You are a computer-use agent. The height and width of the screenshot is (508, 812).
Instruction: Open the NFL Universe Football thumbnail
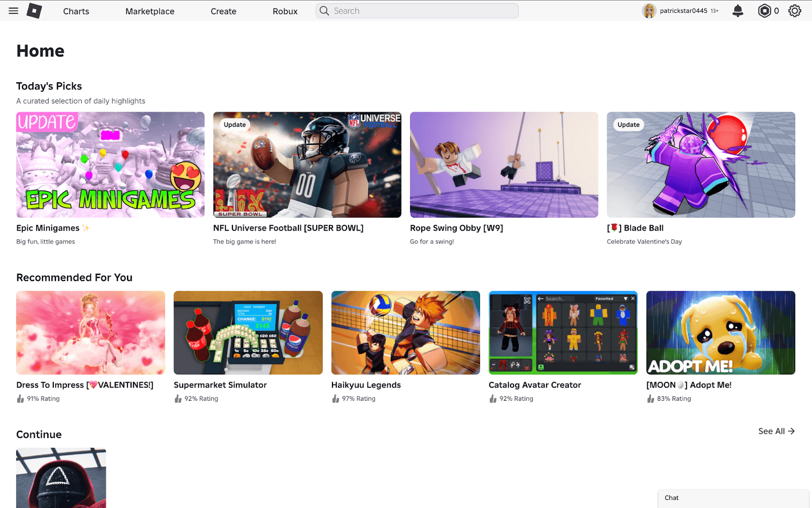point(307,165)
